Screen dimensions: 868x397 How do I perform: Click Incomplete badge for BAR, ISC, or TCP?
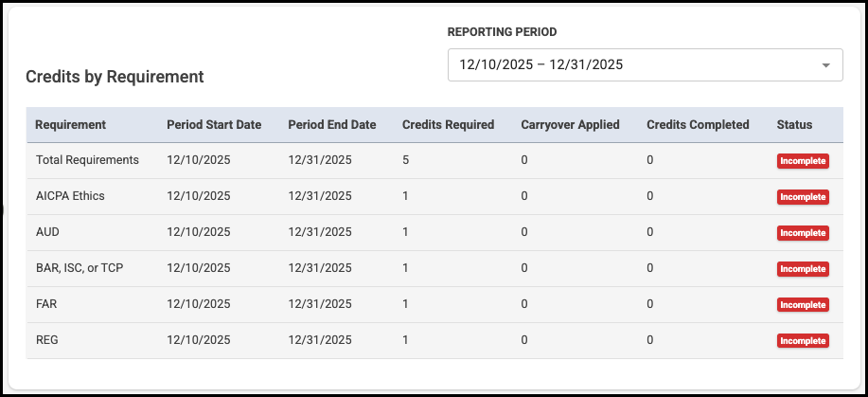click(803, 269)
